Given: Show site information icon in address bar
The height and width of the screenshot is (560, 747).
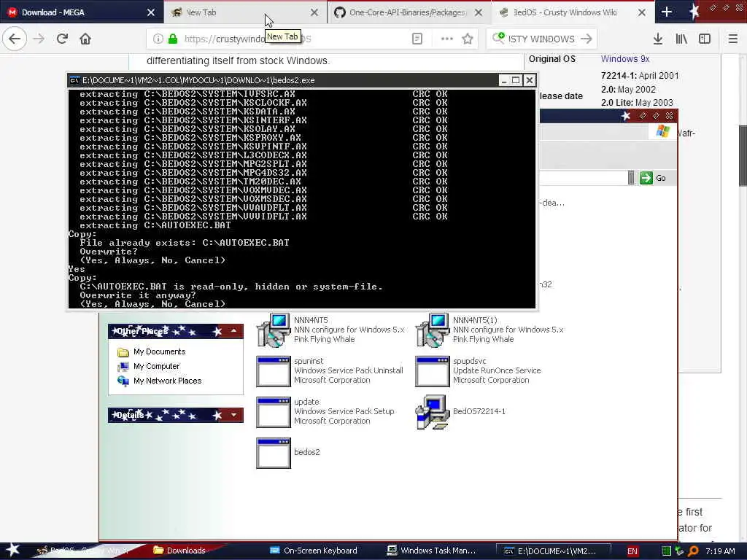Looking at the screenshot, I should click(158, 39).
